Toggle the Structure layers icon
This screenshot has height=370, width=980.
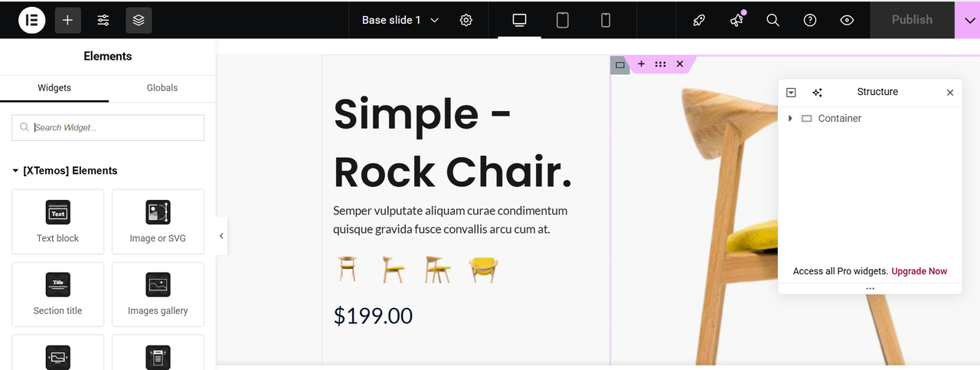point(139,20)
